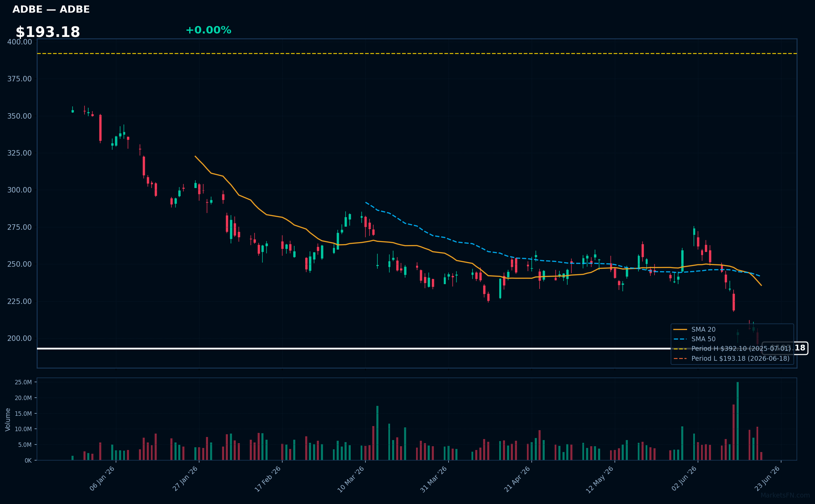Click the Period L $193.18 legend entry

click(x=732, y=359)
